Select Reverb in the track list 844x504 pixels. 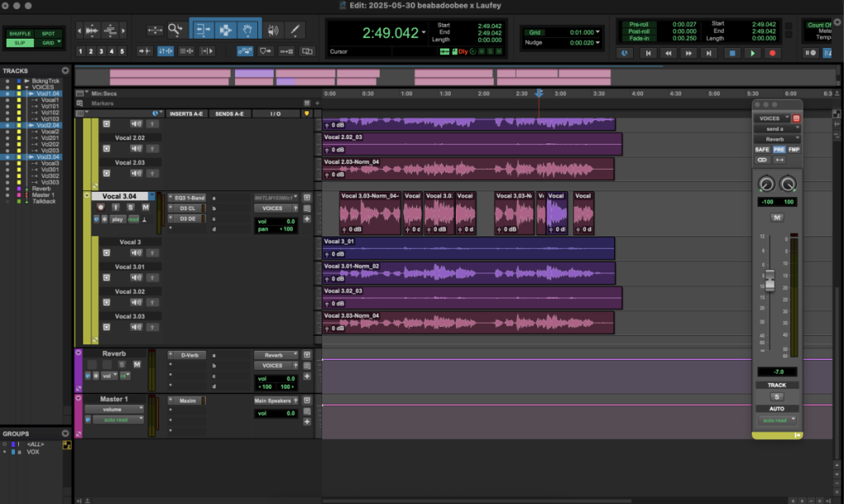pos(41,189)
